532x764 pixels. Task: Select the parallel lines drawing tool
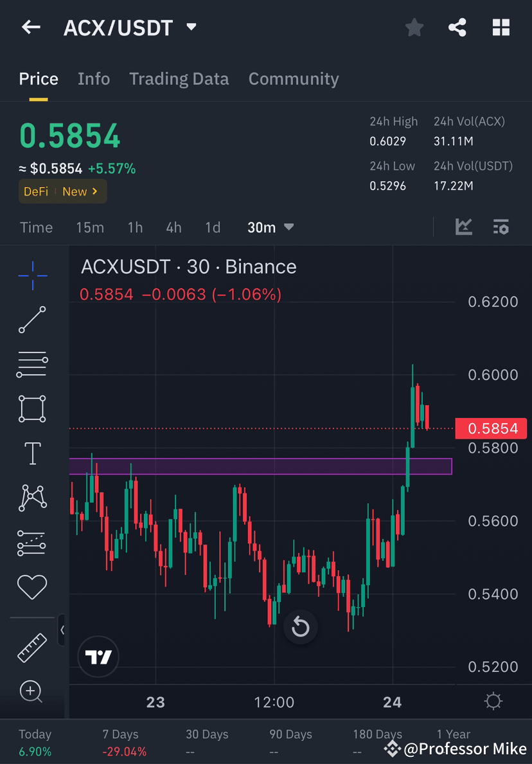click(32, 364)
